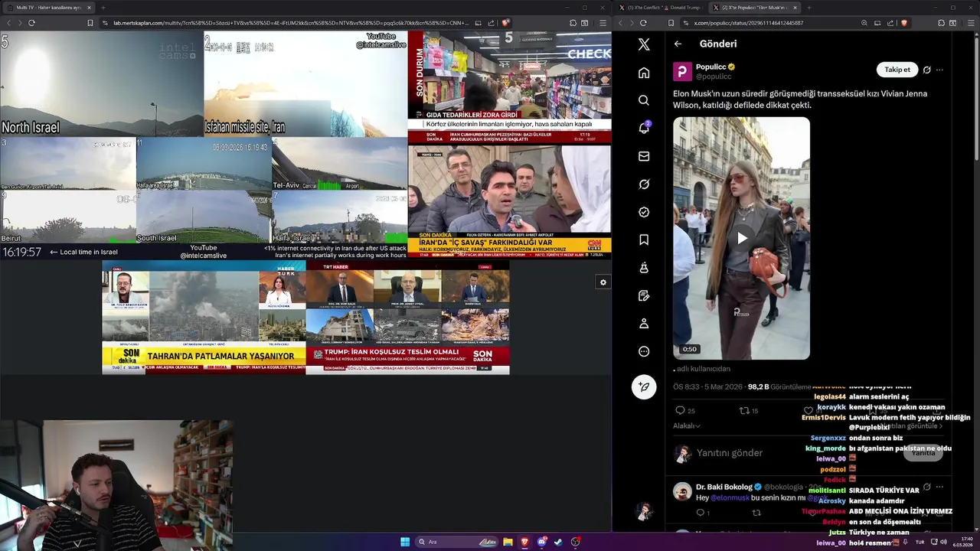Open more options on Populicc post

click(x=939, y=70)
